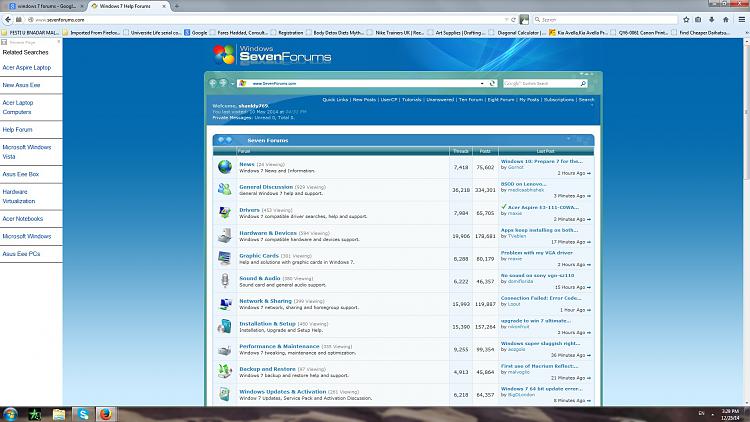Screen dimensions: 750x422
Task: Go back using browser back arrow
Action: pyautogui.click(x=8, y=20)
